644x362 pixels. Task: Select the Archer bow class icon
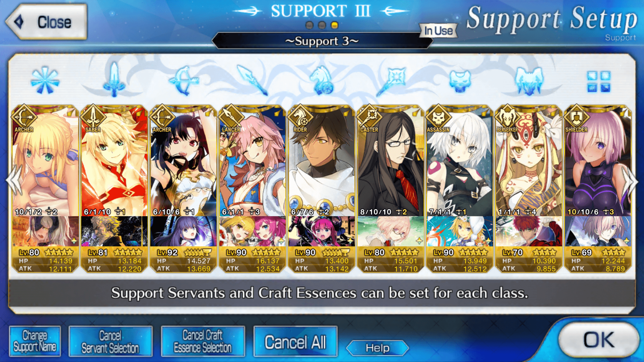pos(183,81)
